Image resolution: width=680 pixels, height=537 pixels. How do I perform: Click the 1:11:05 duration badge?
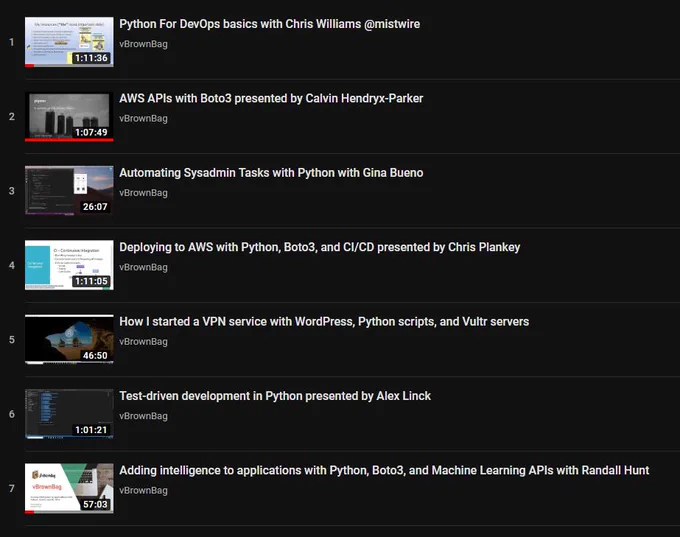(x=91, y=281)
